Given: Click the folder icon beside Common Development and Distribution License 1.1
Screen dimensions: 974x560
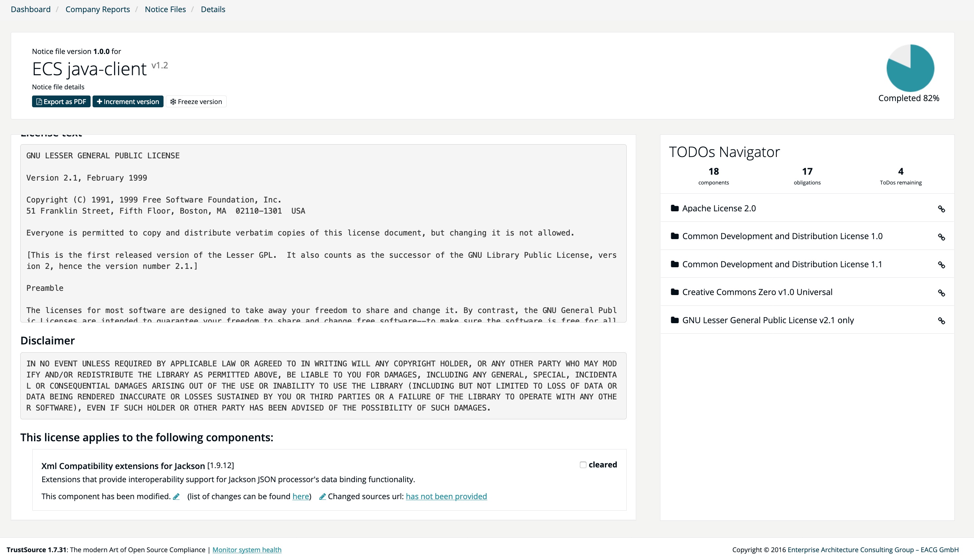Looking at the screenshot, I should (x=674, y=264).
